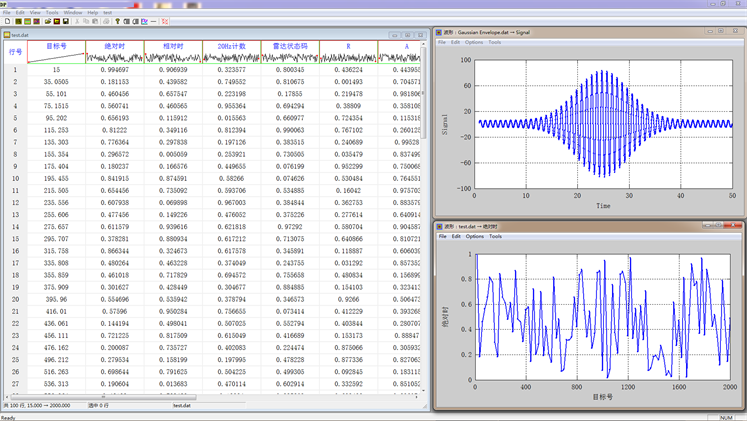
Task: Click the cell containing 0.994697
Action: (x=115, y=70)
